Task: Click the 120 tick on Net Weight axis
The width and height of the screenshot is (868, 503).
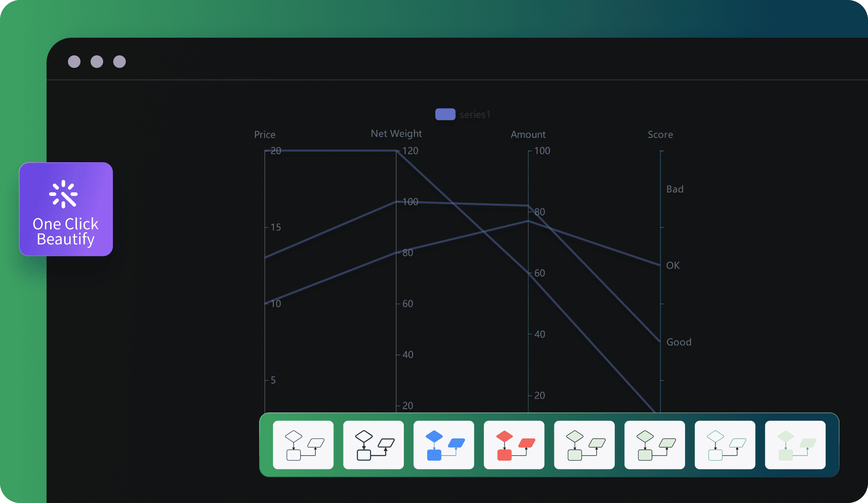Action: (410, 151)
